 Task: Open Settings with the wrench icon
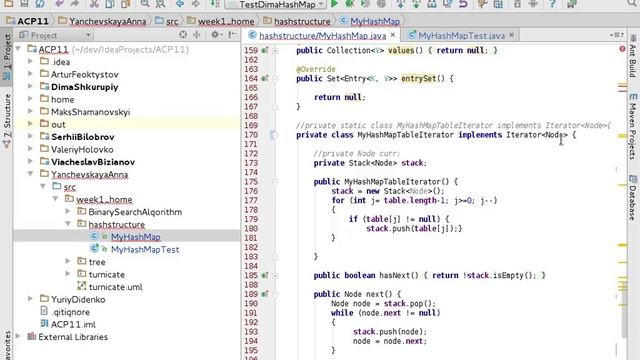[482, 4]
